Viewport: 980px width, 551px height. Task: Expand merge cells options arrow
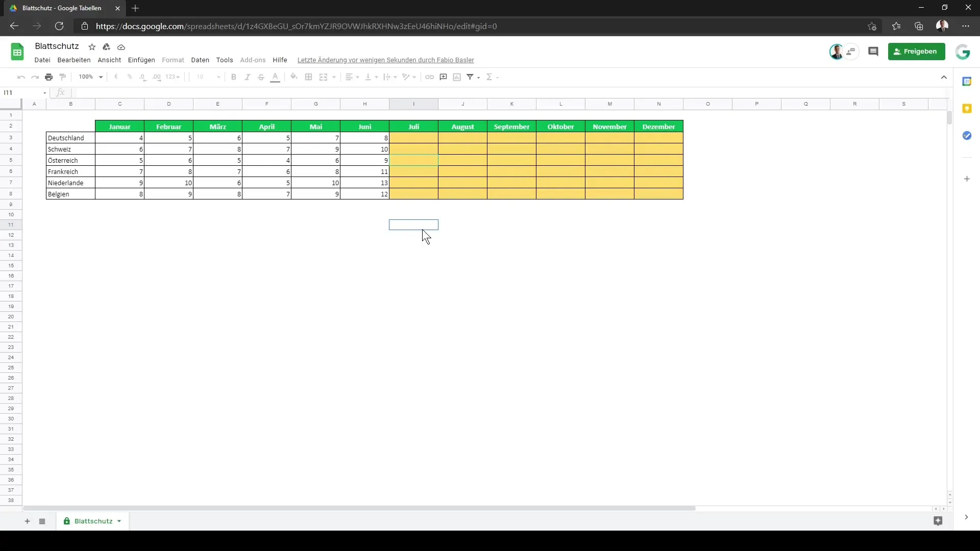tap(334, 78)
